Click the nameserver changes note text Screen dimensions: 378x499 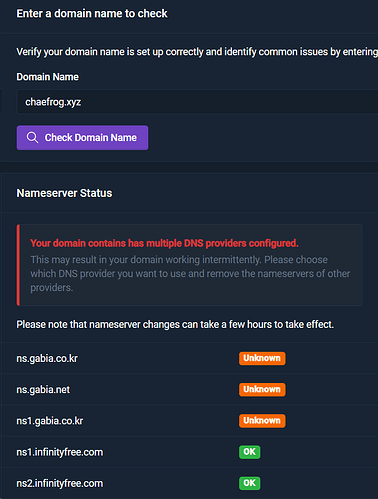[x=175, y=324]
